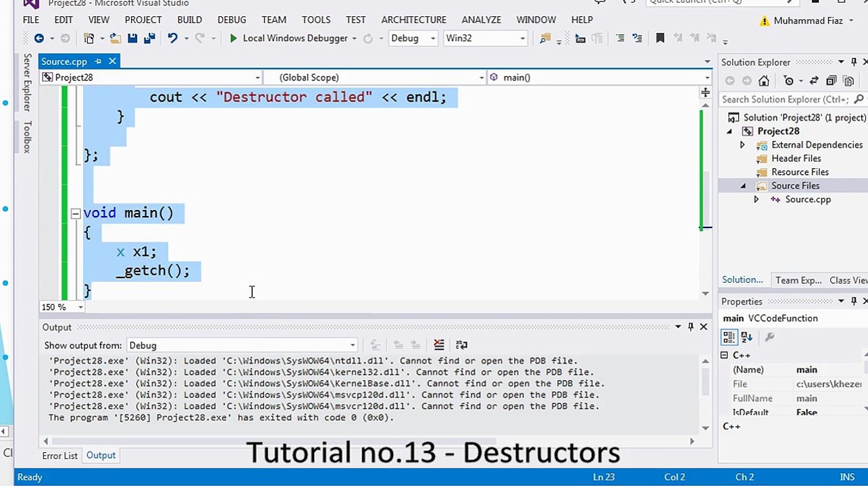Switch to the Team Explorer tab
Image resolution: width=868 pixels, height=486 pixels.
[x=798, y=280]
